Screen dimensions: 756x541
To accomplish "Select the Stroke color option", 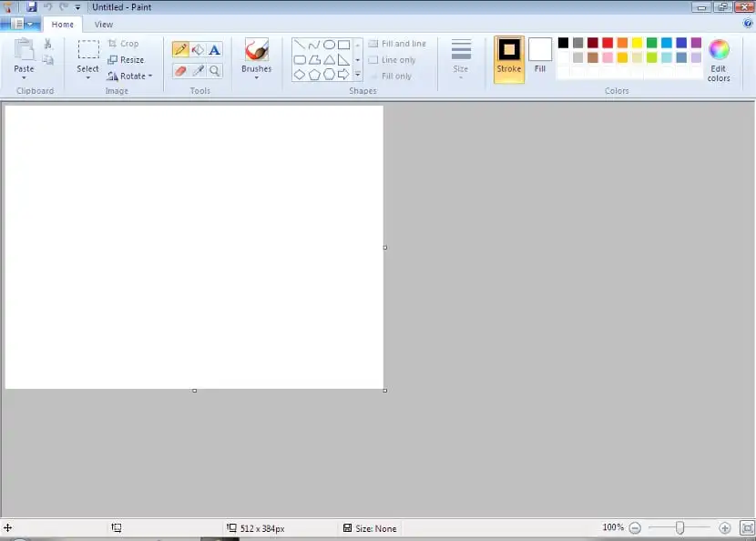I will click(x=509, y=59).
